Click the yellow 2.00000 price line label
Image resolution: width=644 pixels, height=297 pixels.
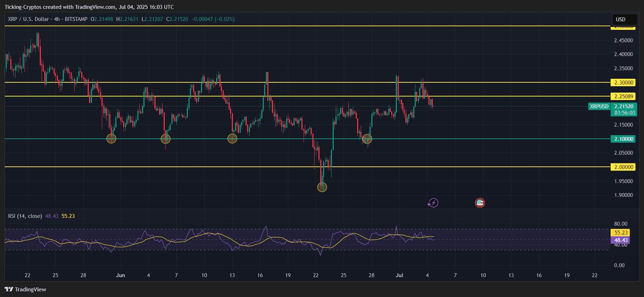point(624,167)
